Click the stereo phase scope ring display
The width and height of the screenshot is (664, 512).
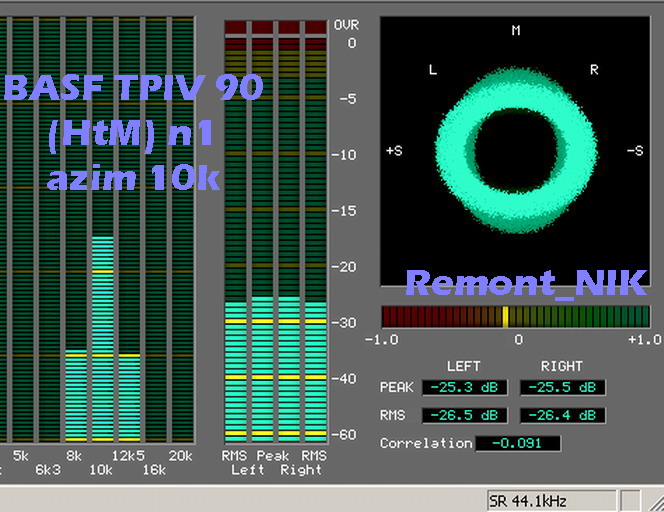[515, 150]
